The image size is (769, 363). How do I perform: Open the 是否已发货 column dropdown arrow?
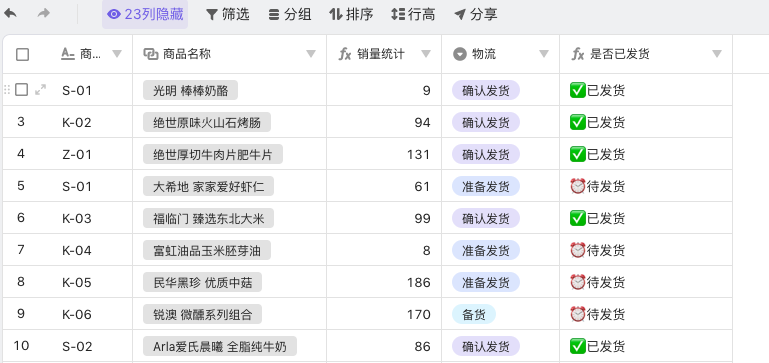[x=717, y=54]
